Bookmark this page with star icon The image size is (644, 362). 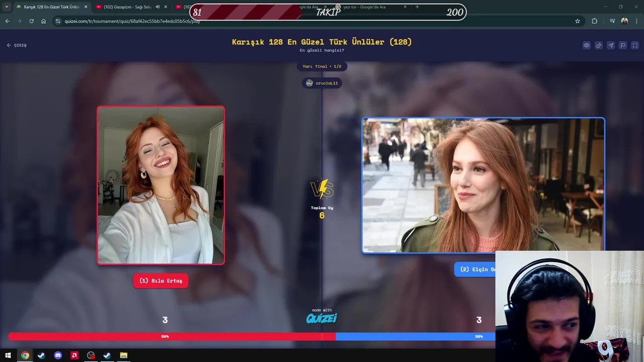point(578,21)
